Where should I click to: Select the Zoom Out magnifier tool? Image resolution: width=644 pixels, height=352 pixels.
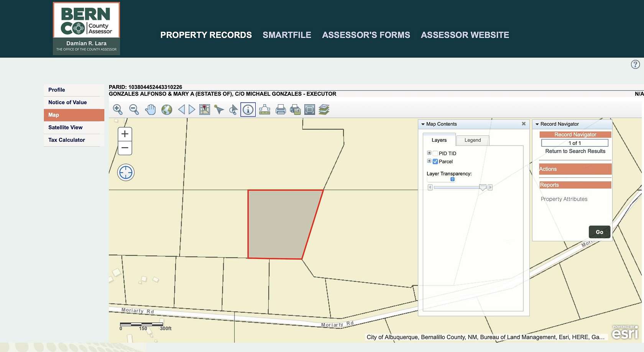[x=133, y=109]
